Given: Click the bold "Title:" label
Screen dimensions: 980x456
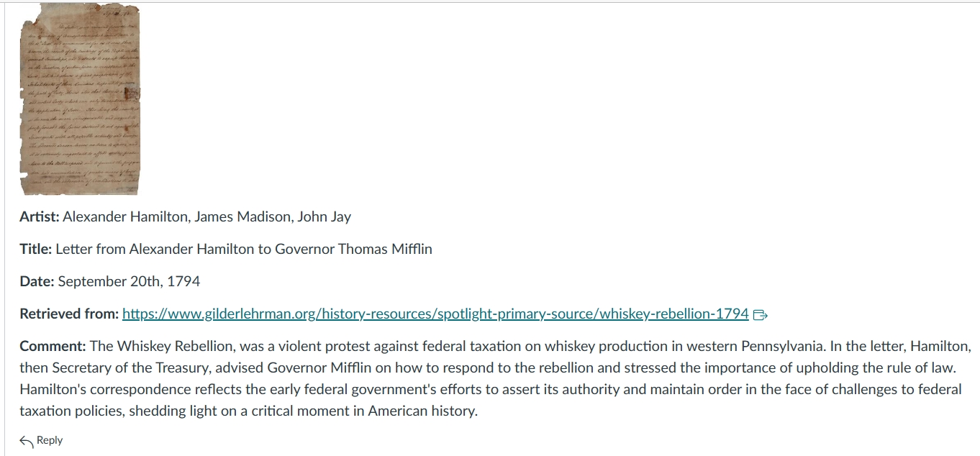Looking at the screenshot, I should pos(35,249).
